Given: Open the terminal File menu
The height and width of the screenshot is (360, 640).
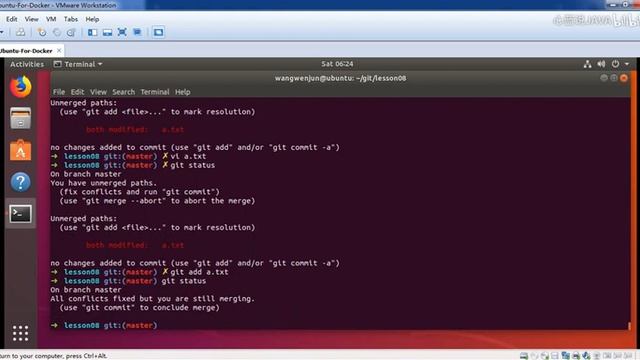Looking at the screenshot, I should pos(59,92).
